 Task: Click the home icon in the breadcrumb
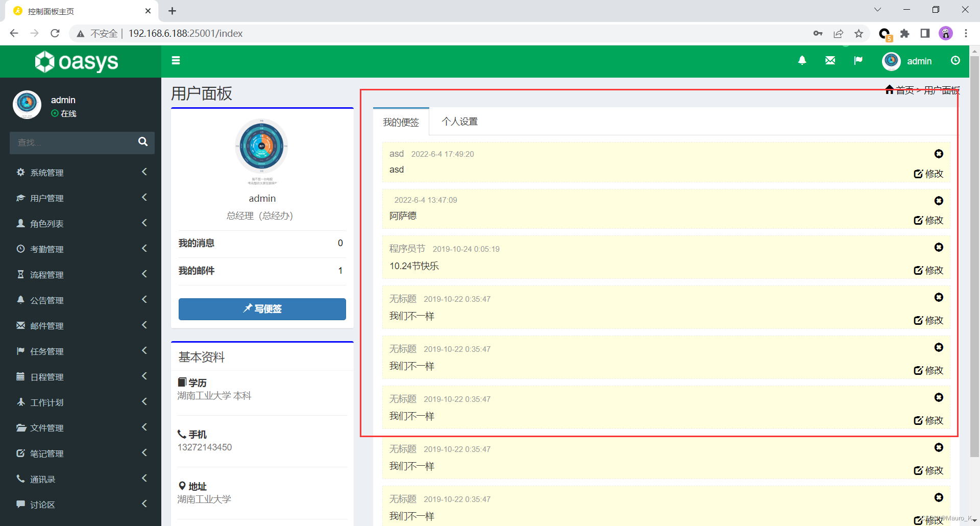[x=889, y=89]
